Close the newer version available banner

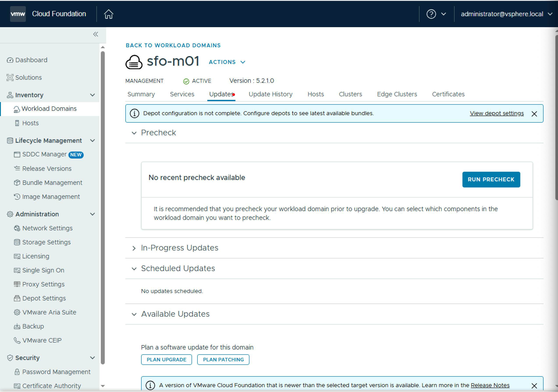(x=534, y=385)
